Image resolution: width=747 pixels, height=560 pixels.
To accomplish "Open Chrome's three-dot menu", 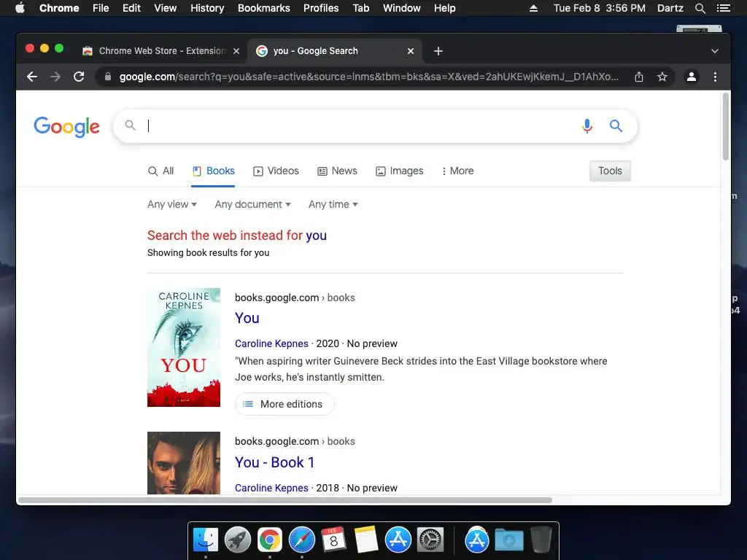I will 715,77.
